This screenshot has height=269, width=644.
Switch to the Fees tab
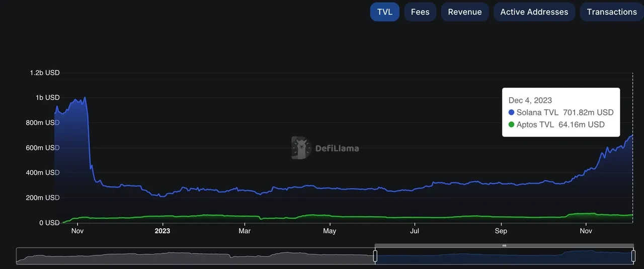420,12
